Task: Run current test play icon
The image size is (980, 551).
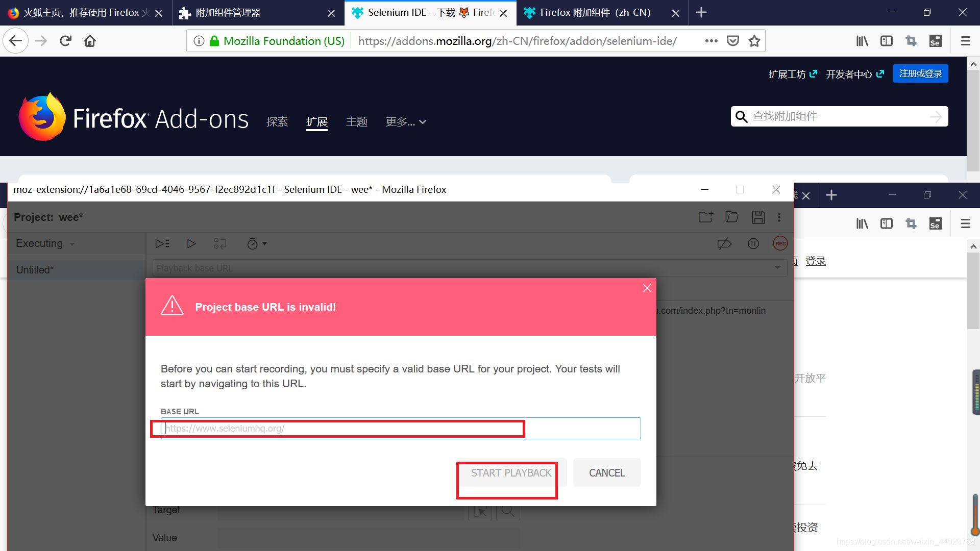Action: coord(191,244)
